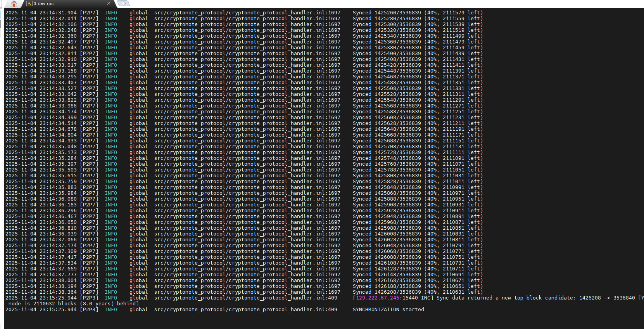This screenshot has width=644, height=329.
Task: Select 'Synced 1425848/3536839' text
Action: [x=387, y=187]
